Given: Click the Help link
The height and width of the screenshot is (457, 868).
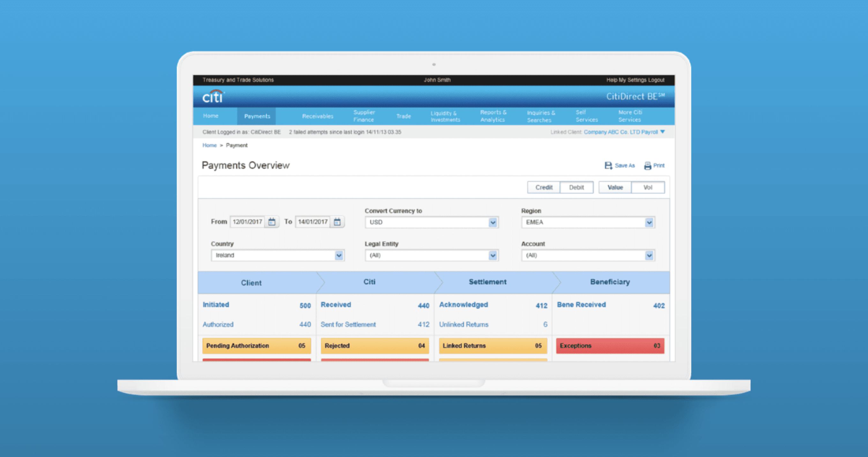Looking at the screenshot, I should tap(611, 80).
